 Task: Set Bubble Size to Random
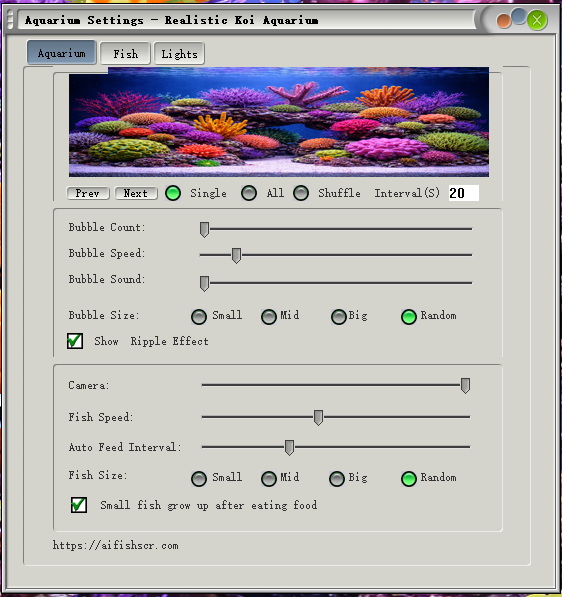coord(409,316)
